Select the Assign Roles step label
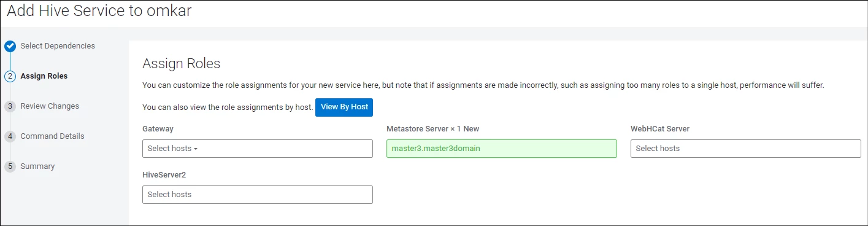 [x=44, y=76]
